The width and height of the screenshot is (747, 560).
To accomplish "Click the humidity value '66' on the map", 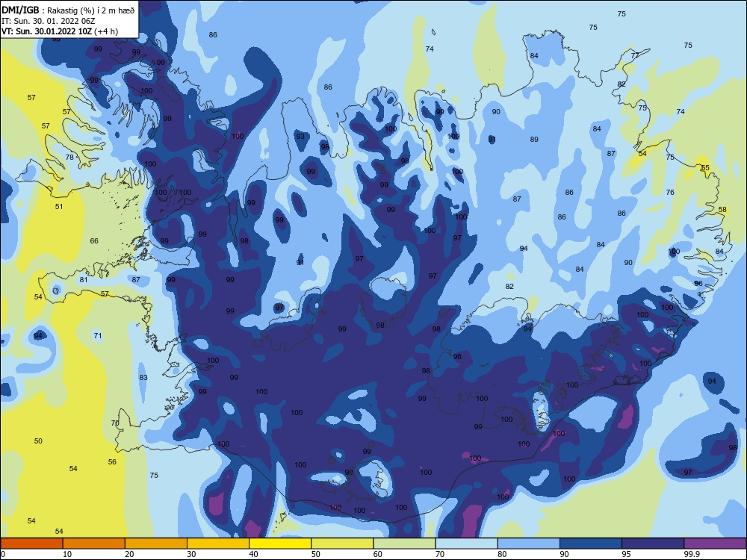I will [94, 241].
